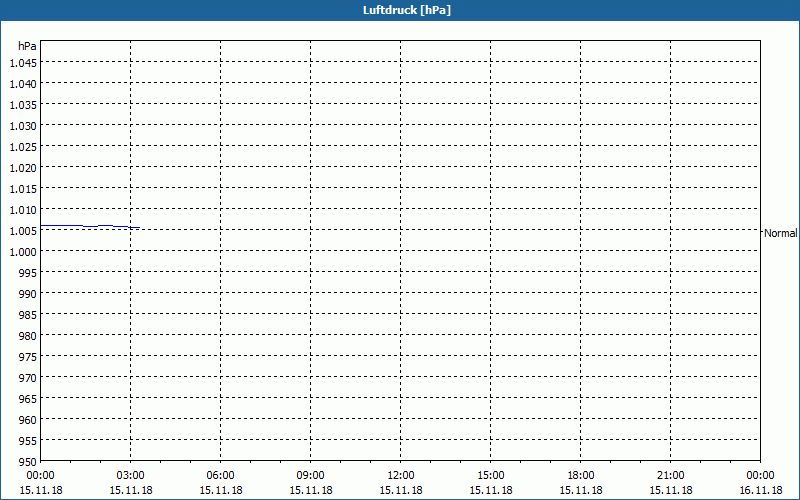The image size is (800, 500).
Task: Click the 1.000 y-axis value
Action: coord(23,252)
